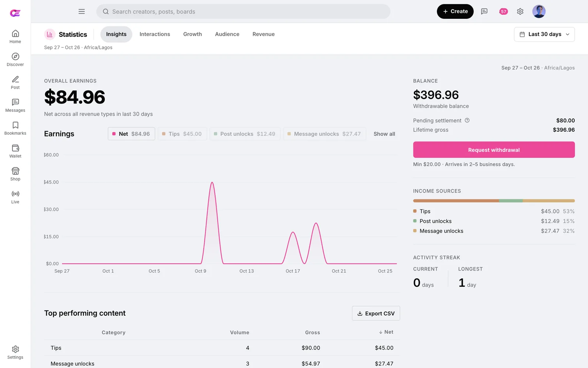Screen dimensions: 588x368
Task: Open Bookmarks in the sidebar
Action: click(15, 128)
